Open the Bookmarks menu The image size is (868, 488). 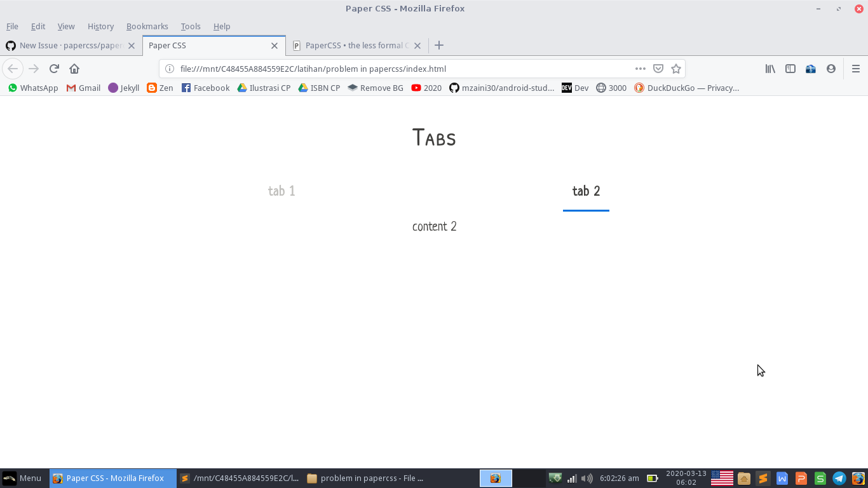coord(147,27)
